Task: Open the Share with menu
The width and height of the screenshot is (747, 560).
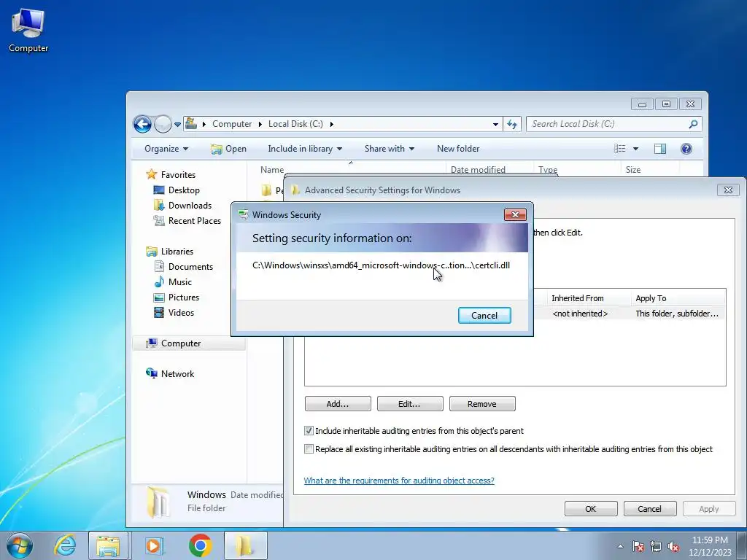Action: 390,149
